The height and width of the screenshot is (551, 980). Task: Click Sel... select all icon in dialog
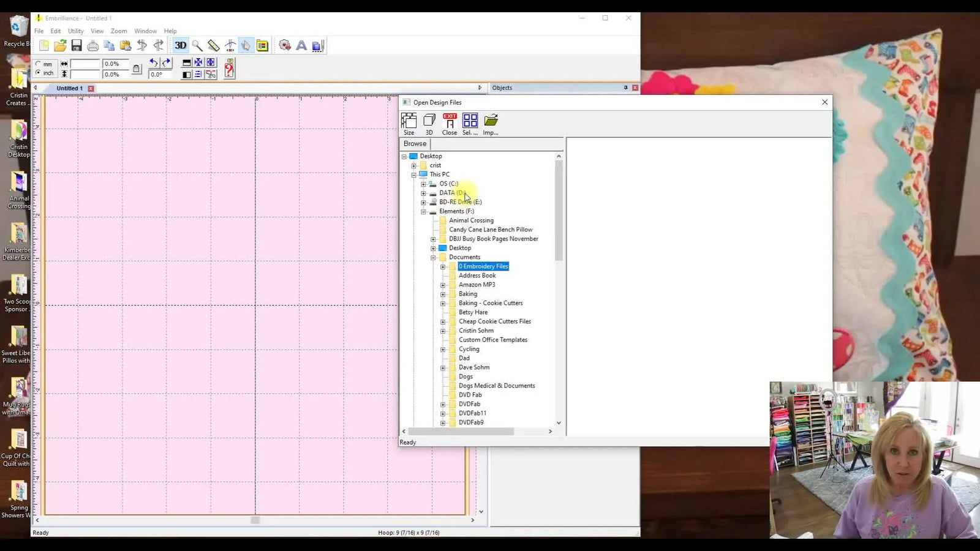coord(470,124)
